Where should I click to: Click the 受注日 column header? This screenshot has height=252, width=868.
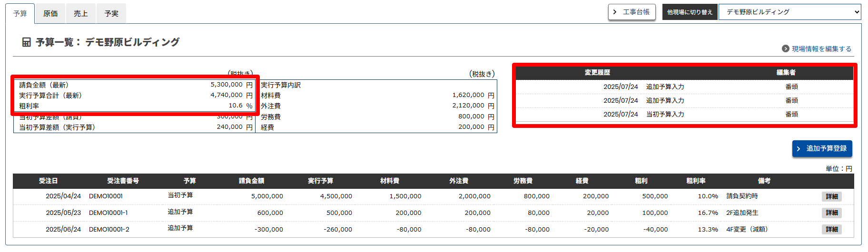coord(48,181)
